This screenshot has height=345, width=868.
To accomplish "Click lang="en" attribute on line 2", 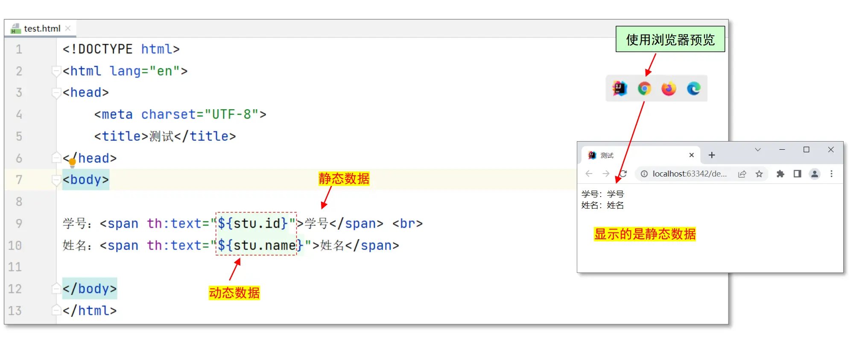I will pos(144,71).
